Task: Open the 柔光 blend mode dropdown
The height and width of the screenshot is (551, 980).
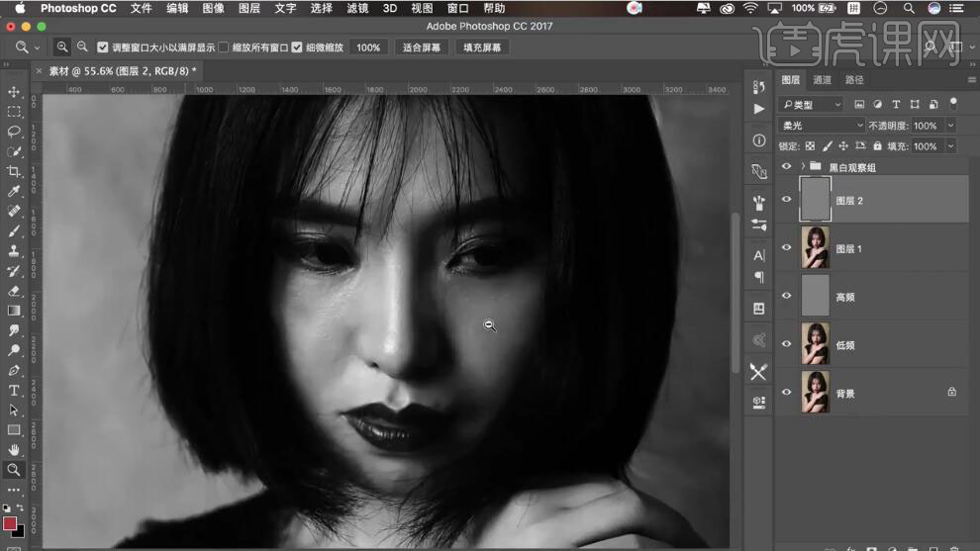Action: click(821, 126)
